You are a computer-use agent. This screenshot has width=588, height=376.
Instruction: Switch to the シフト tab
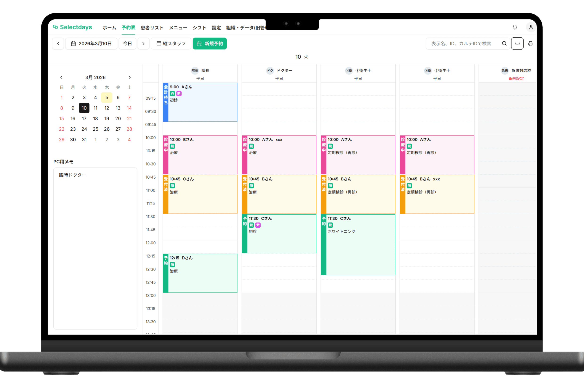click(200, 28)
